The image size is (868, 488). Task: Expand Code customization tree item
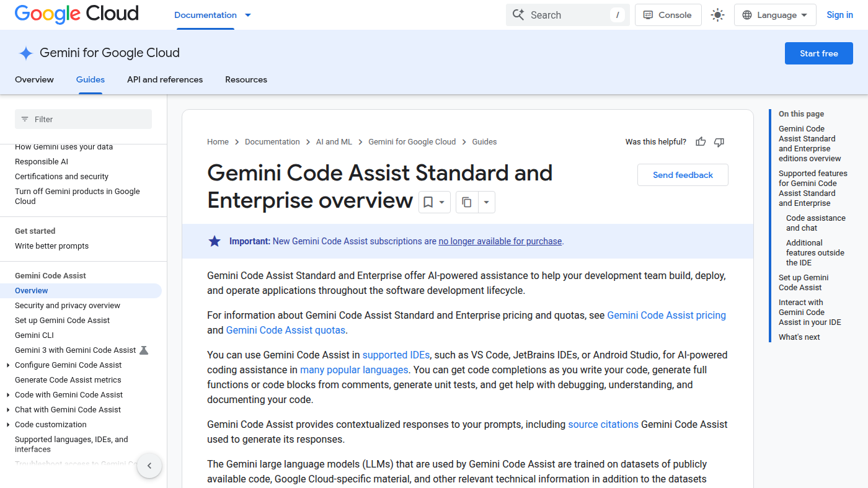pyautogui.click(x=7, y=425)
